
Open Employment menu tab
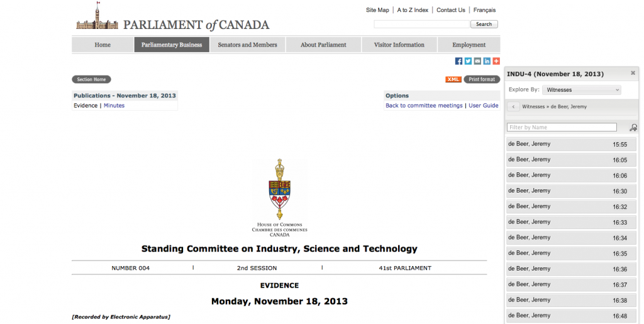click(x=469, y=45)
